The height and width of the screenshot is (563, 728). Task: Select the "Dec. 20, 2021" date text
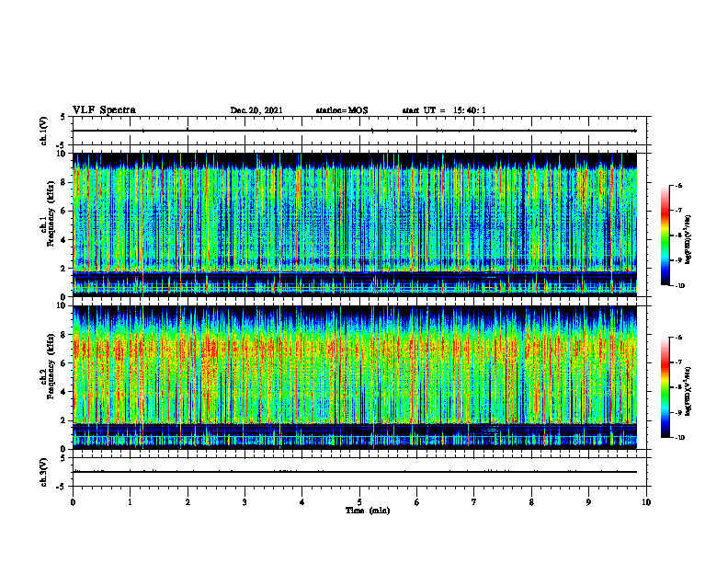256,110
